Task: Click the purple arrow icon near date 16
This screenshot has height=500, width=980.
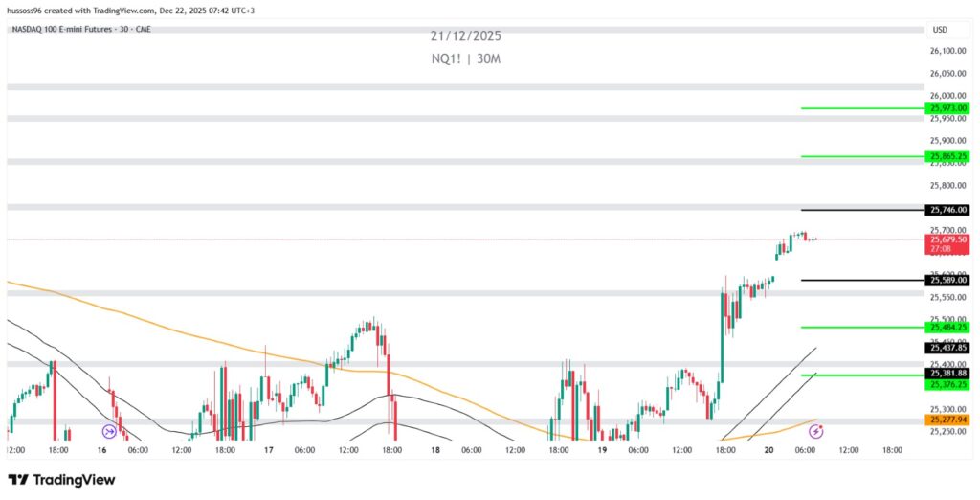Action: 107,432
